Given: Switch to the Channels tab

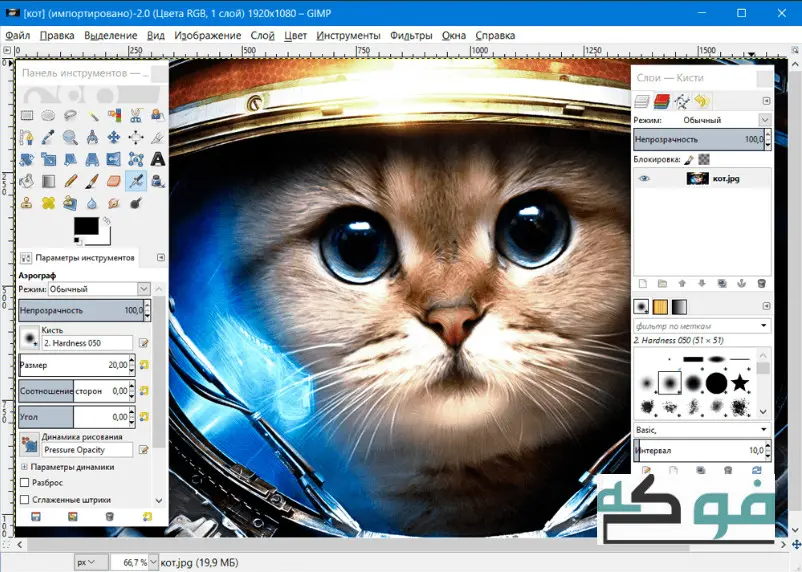Looking at the screenshot, I should click(661, 101).
